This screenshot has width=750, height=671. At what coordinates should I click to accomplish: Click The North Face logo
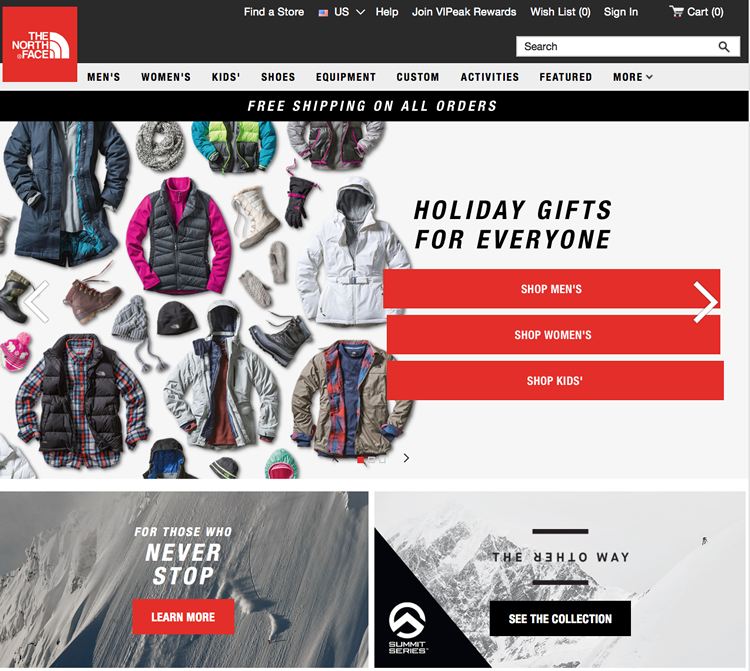pyautogui.click(x=40, y=44)
